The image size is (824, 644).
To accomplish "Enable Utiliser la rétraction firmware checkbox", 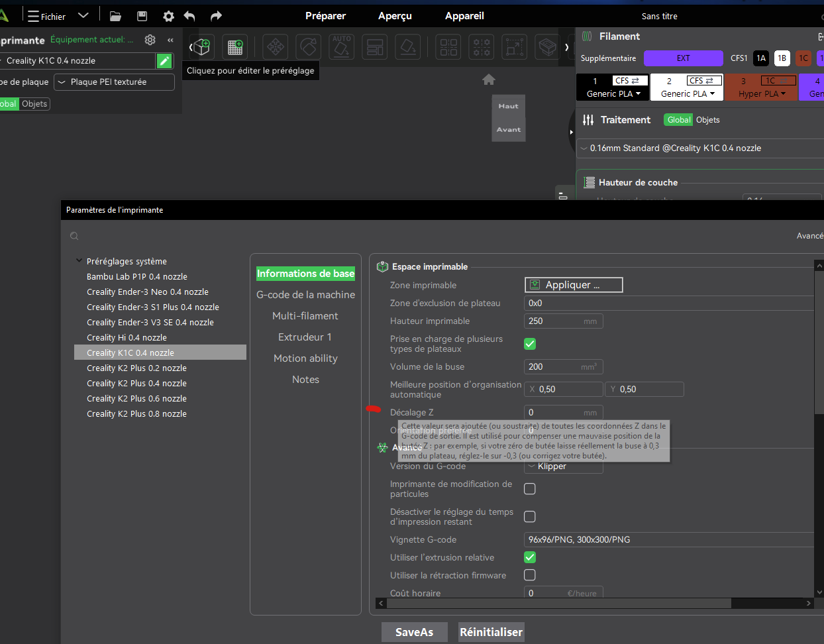I will (530, 575).
